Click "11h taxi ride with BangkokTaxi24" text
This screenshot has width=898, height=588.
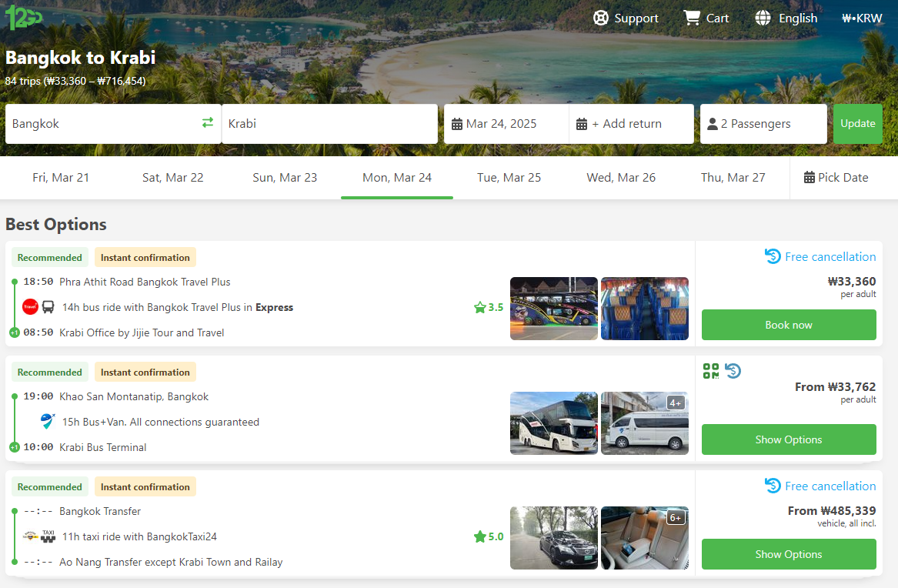pyautogui.click(x=140, y=536)
